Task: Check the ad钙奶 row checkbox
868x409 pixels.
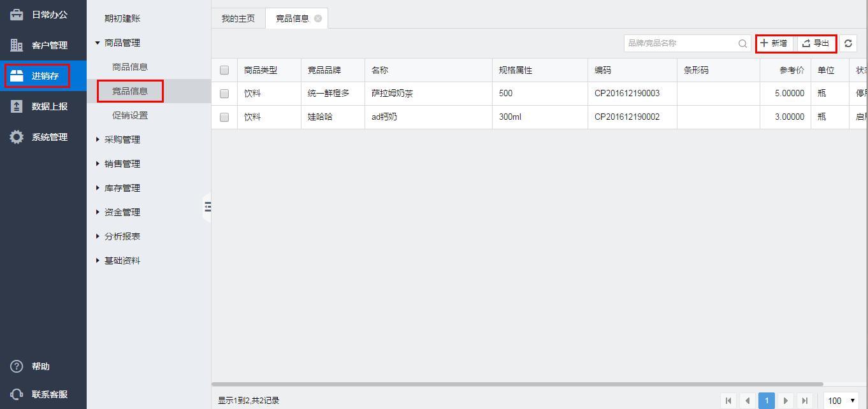Action: [x=224, y=117]
